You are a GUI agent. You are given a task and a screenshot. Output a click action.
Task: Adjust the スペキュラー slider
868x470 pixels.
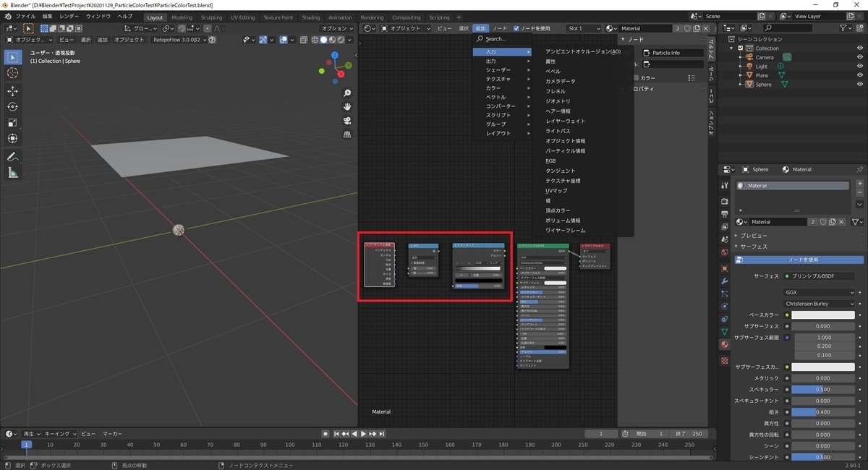coord(823,389)
